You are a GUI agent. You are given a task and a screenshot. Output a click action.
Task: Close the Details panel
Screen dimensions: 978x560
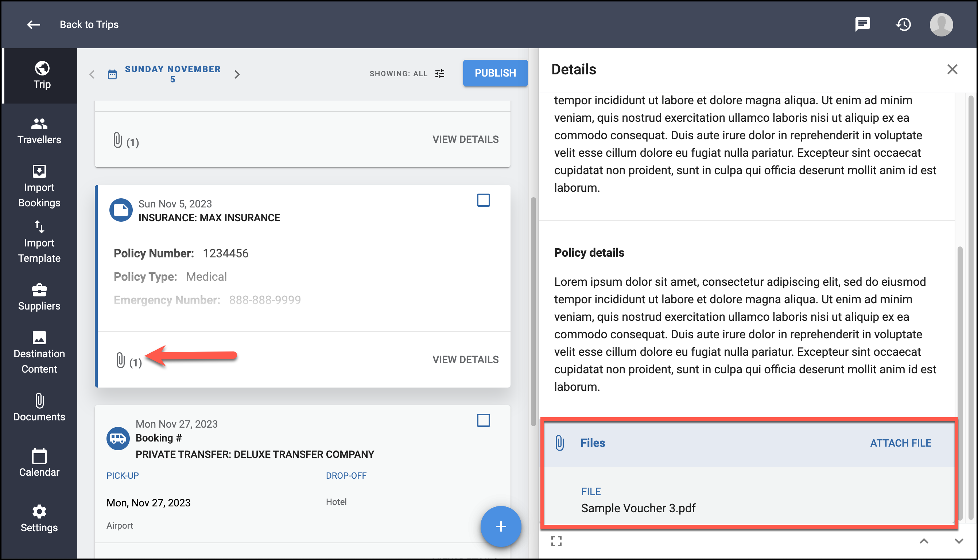click(952, 70)
